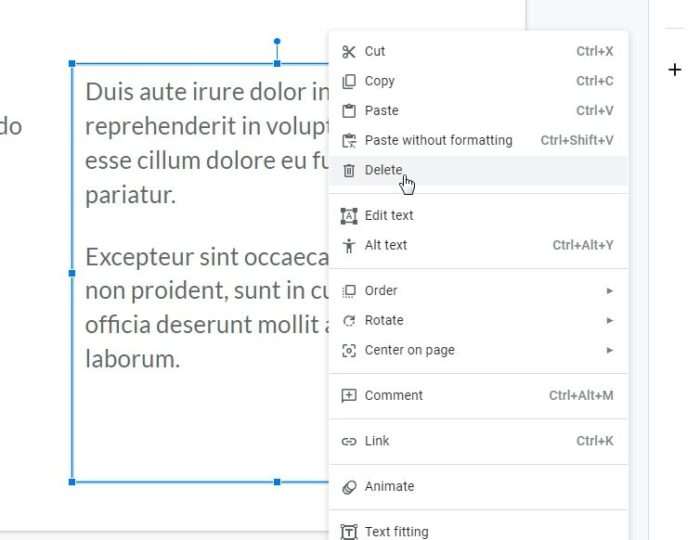Image resolution: width=700 pixels, height=540 pixels.
Task: Click the bottom-center handle of text box
Action: [x=277, y=482]
